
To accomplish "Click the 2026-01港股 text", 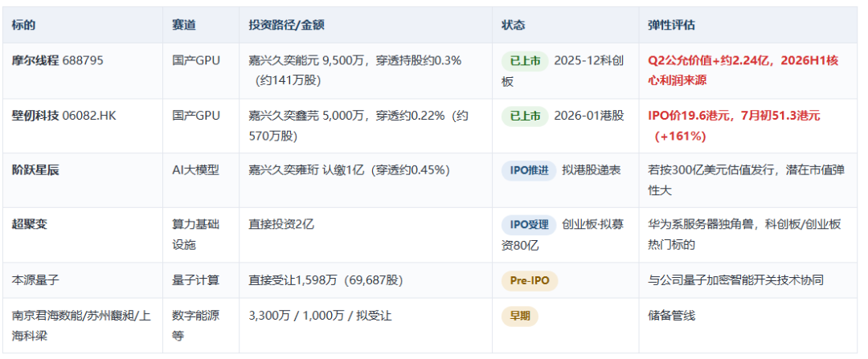I will pyautogui.click(x=589, y=116).
